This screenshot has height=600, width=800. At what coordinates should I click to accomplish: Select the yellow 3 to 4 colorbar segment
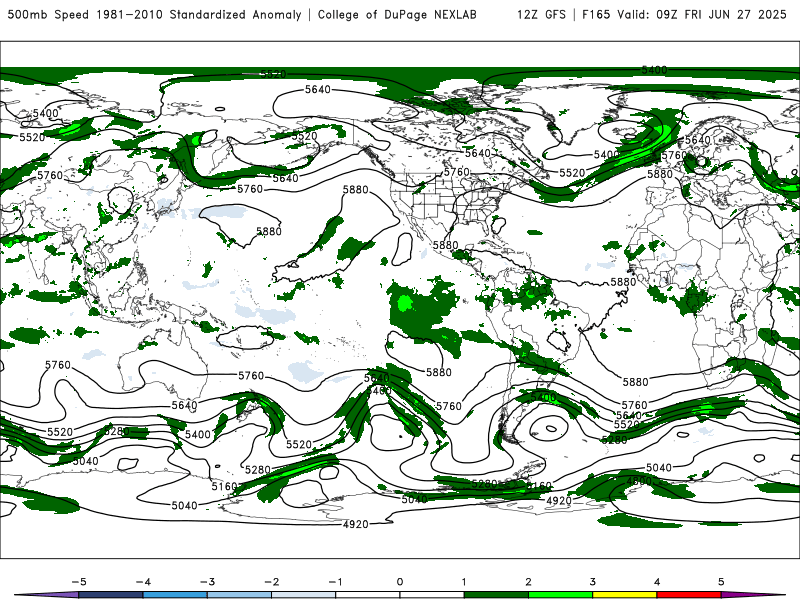pyautogui.click(x=625, y=595)
